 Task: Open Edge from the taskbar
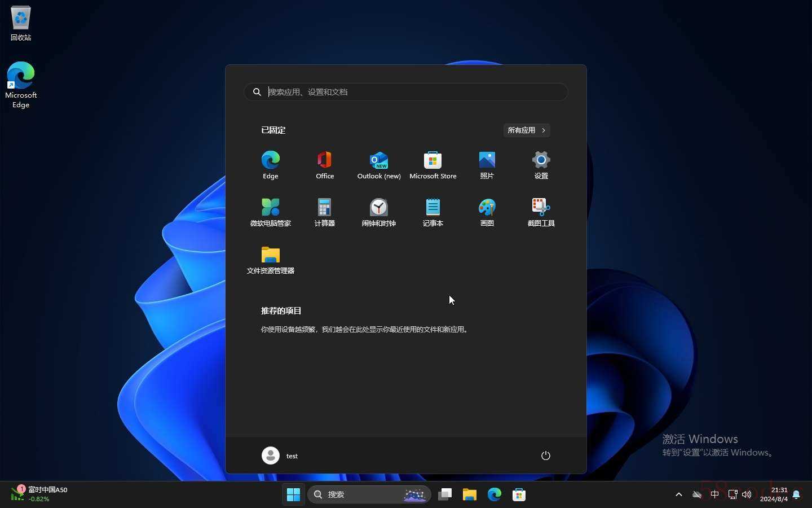[495, 494]
